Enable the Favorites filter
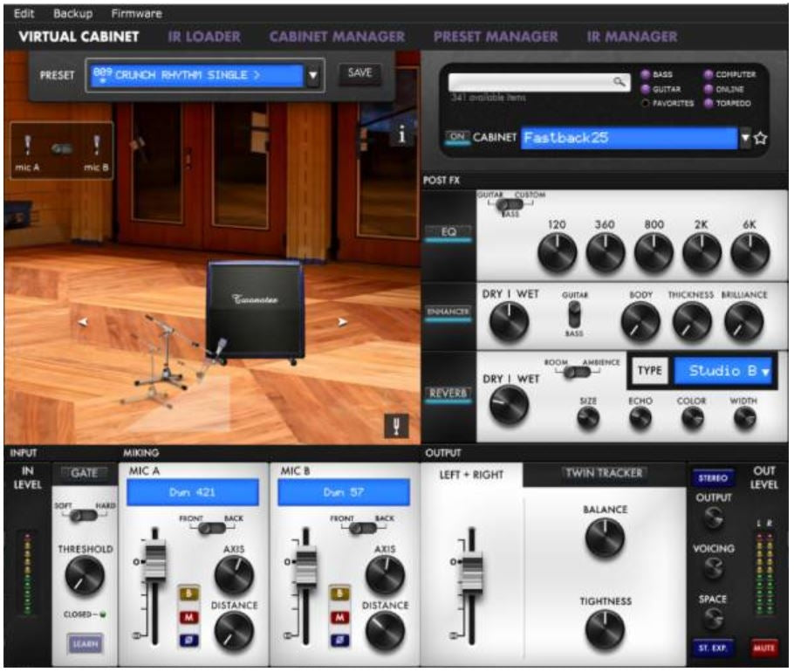Screen dimensions: 794x672 647,103
